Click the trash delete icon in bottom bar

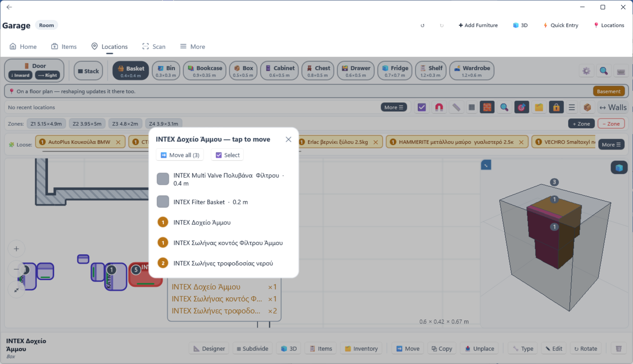click(619, 349)
